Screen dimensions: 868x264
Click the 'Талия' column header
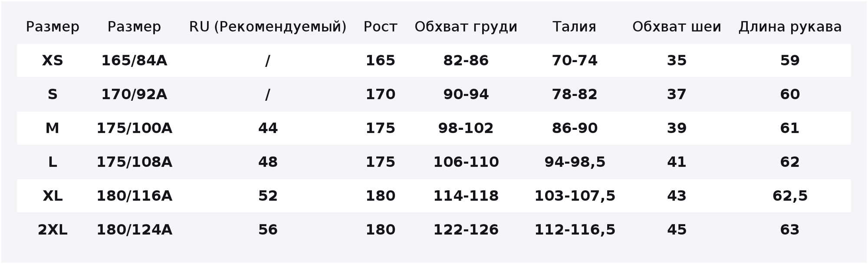tap(574, 27)
